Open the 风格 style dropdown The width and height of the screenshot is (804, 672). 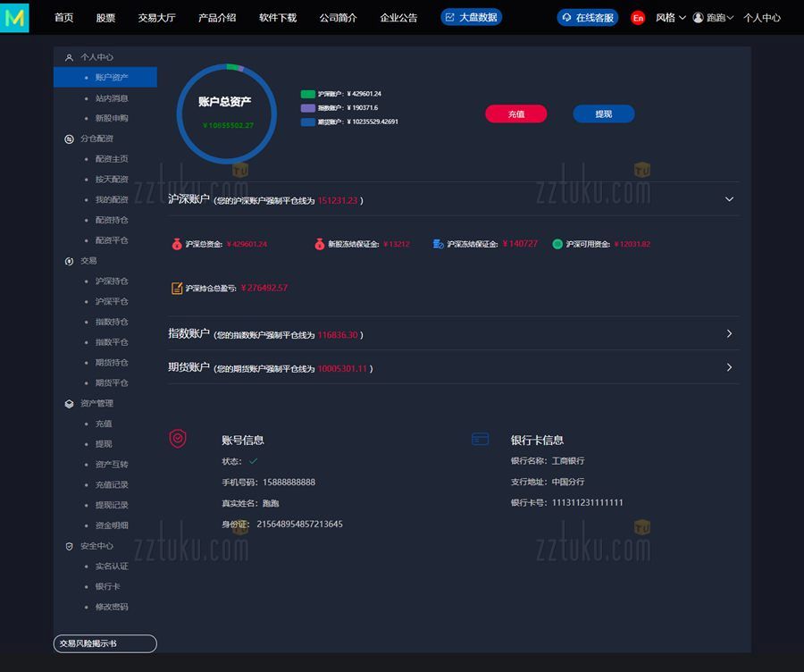670,18
